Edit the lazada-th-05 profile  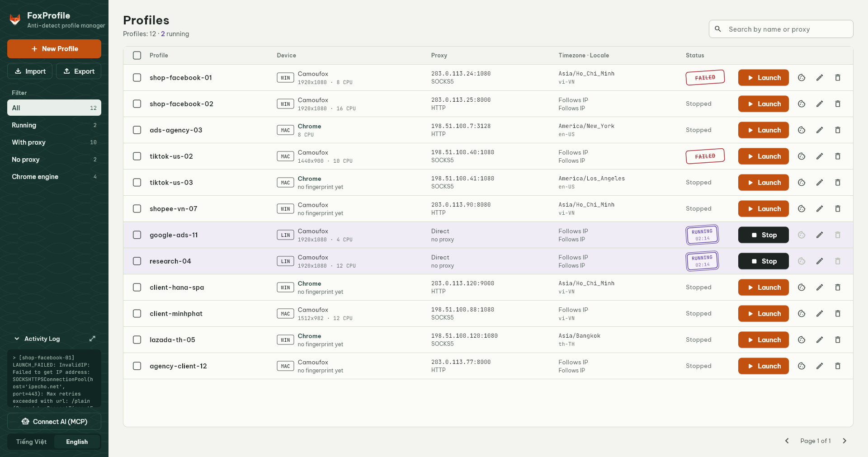pos(820,340)
